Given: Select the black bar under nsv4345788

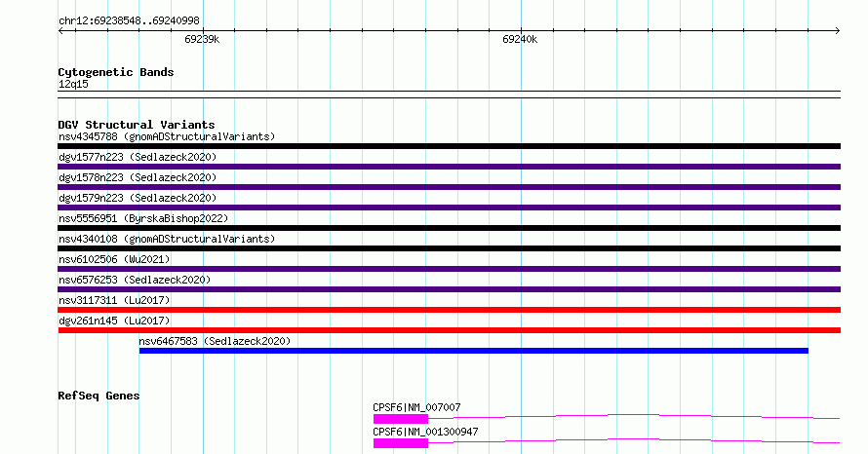Looking at the screenshot, I should (449, 146).
